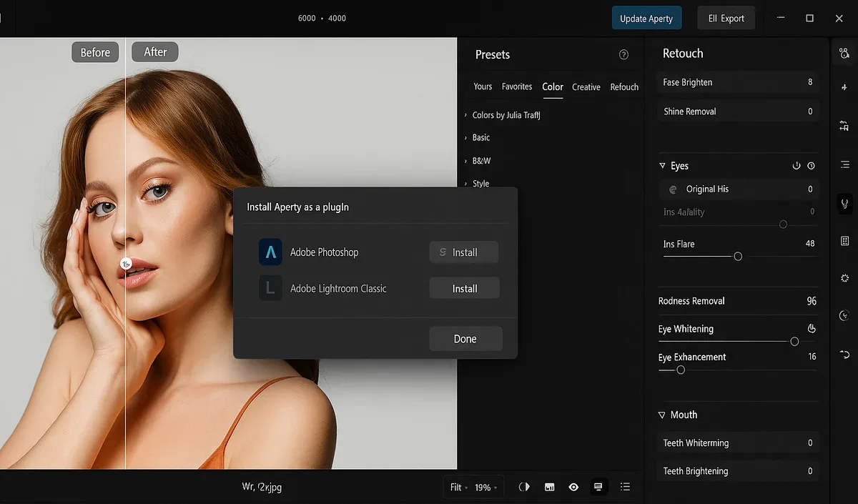Collapse the Mouth section
This screenshot has height=504, width=858.
pos(662,415)
